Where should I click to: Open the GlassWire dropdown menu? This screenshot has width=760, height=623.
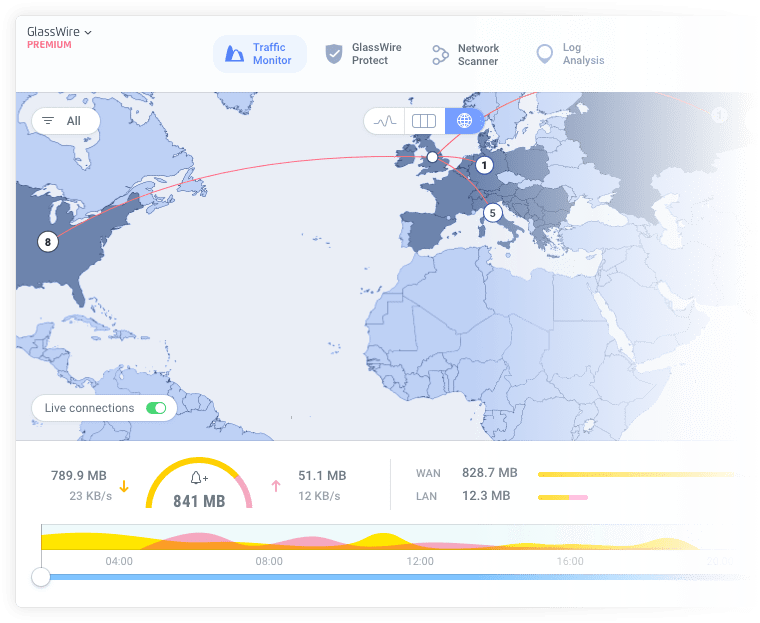59,32
